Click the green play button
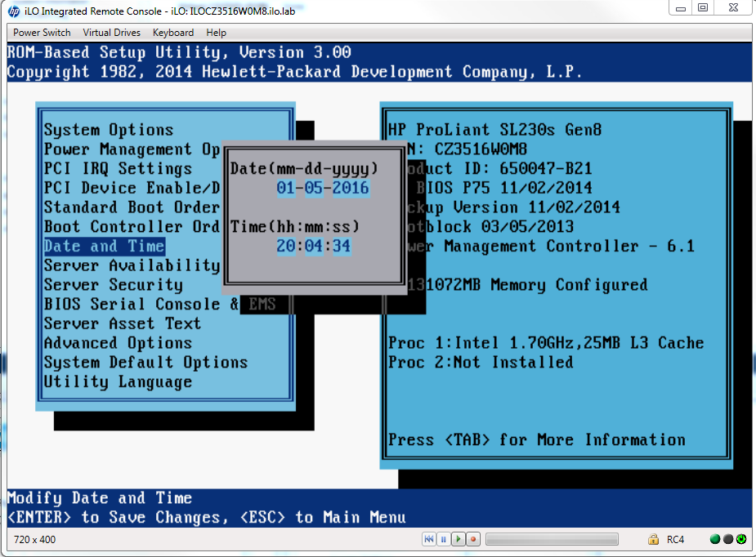756x557 pixels. (459, 539)
